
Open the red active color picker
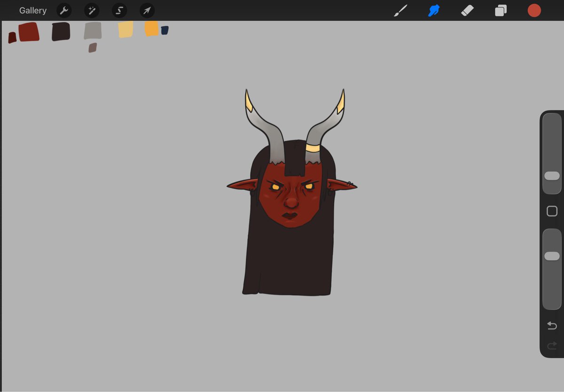pyautogui.click(x=534, y=10)
